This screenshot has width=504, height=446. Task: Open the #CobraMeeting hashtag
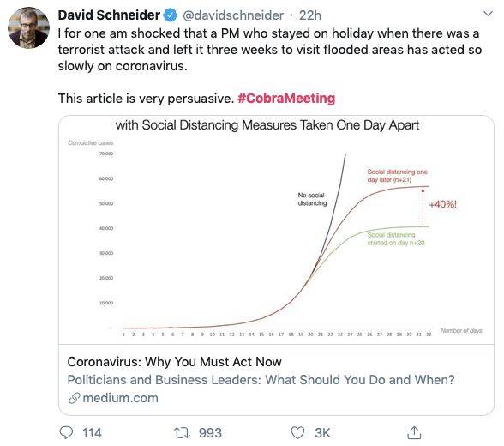pyautogui.click(x=286, y=98)
